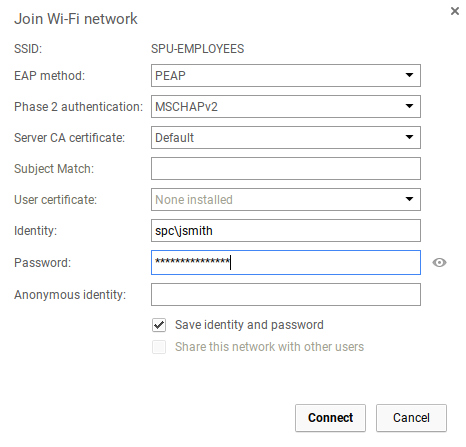Click the EAP method dropdown arrow
This screenshot has width=466, height=447.
[409, 75]
